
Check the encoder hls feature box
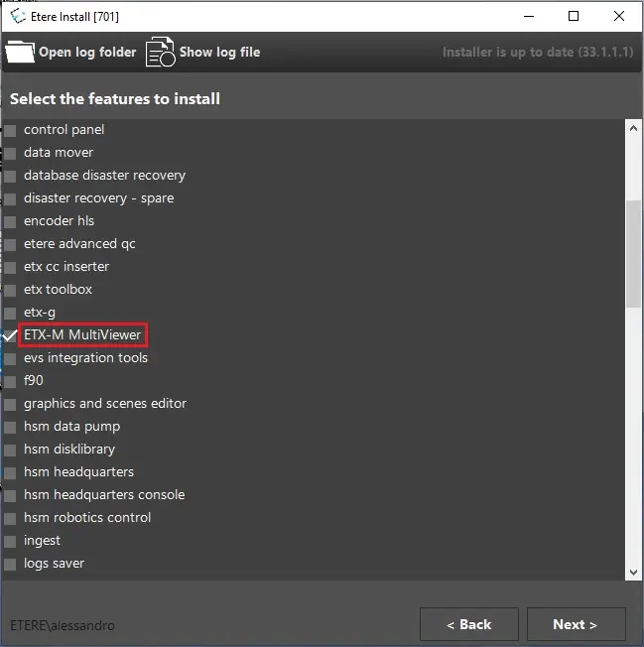pyautogui.click(x=10, y=221)
